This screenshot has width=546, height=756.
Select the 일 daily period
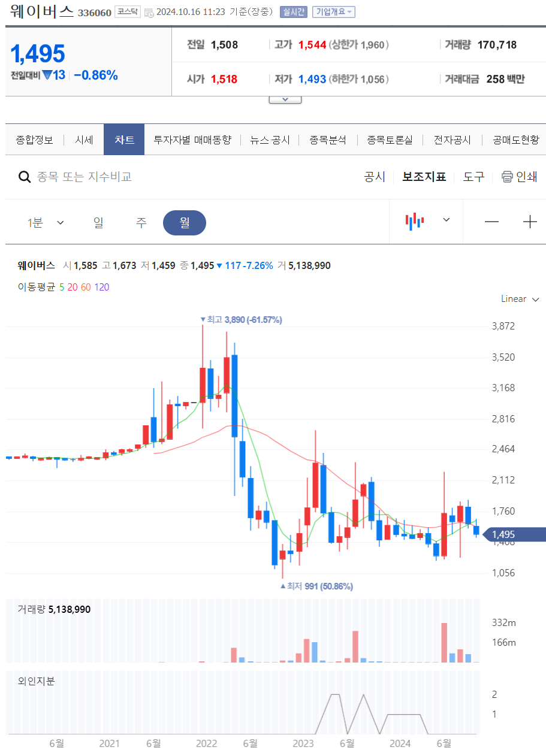point(98,223)
